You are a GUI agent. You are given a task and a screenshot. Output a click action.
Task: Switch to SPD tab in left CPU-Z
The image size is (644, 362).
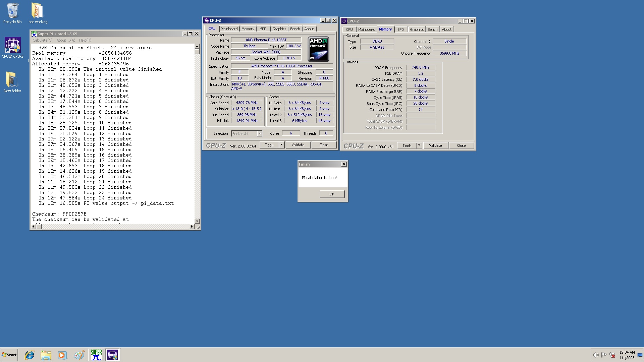[x=263, y=29]
